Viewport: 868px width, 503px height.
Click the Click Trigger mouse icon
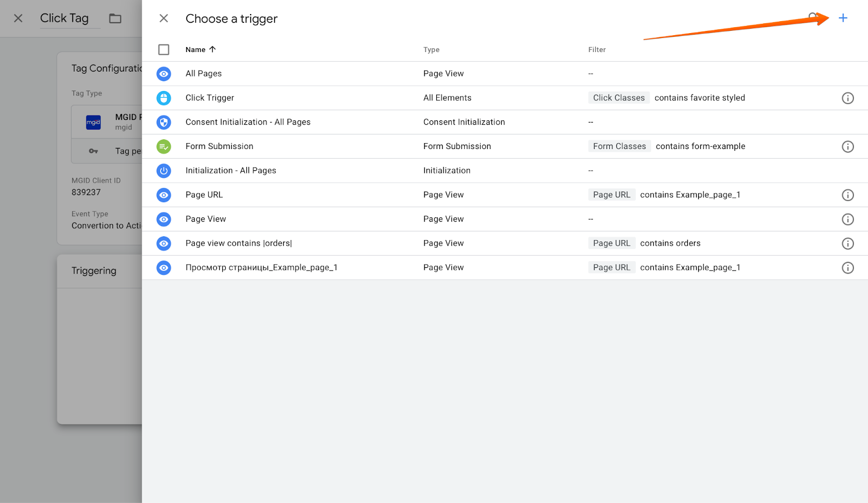click(x=163, y=98)
